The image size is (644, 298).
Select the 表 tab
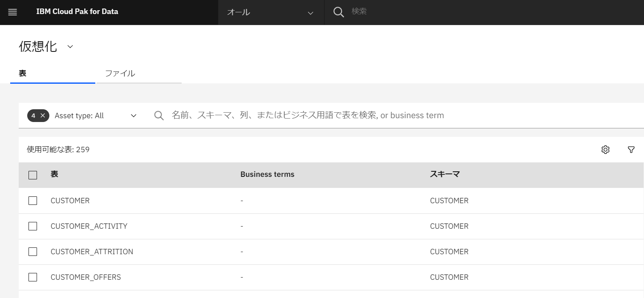click(53, 74)
